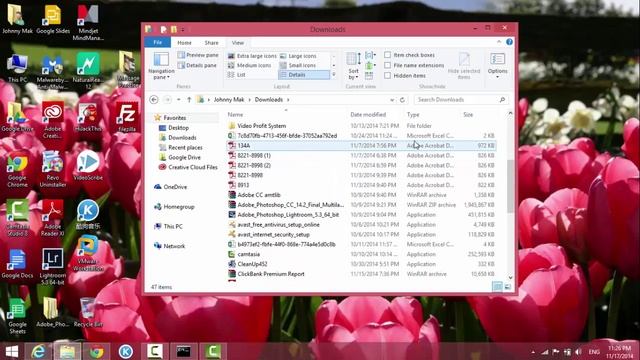Open the Sort by menu
This screenshot has width=640, height=360.
pyautogui.click(x=353, y=66)
